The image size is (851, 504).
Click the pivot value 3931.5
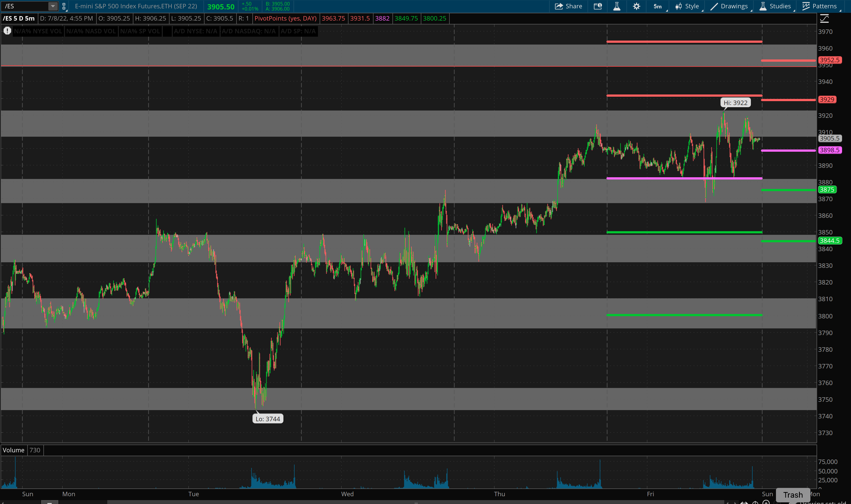(x=360, y=18)
